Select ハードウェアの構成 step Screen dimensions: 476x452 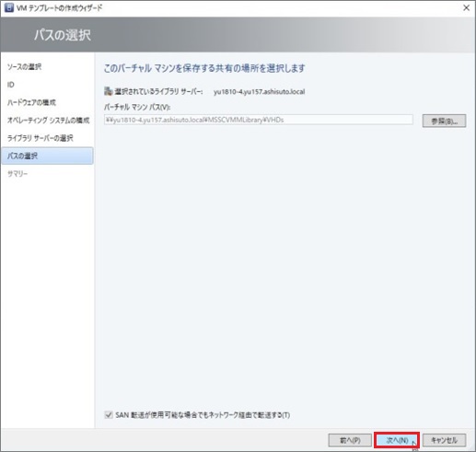[31, 102]
